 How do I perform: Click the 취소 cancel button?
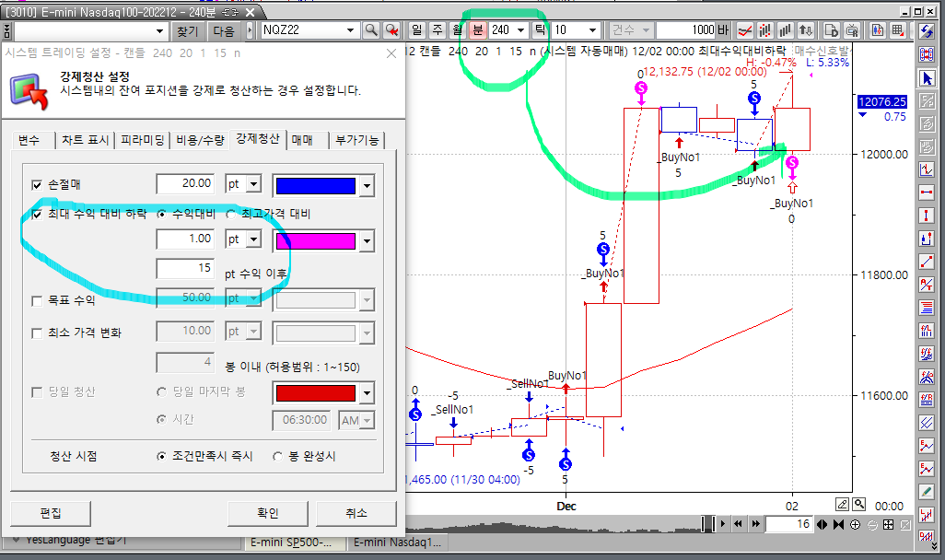tap(355, 513)
